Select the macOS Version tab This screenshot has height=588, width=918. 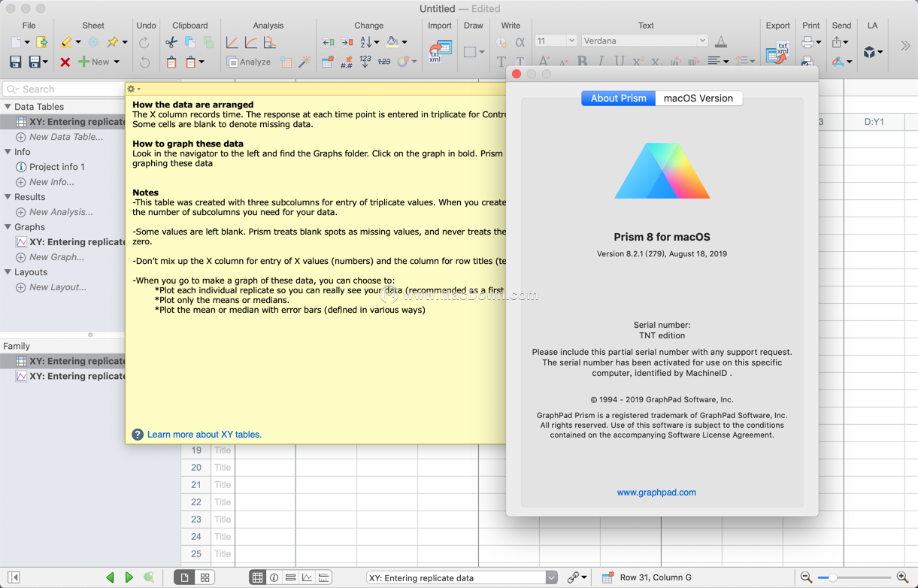(x=698, y=99)
